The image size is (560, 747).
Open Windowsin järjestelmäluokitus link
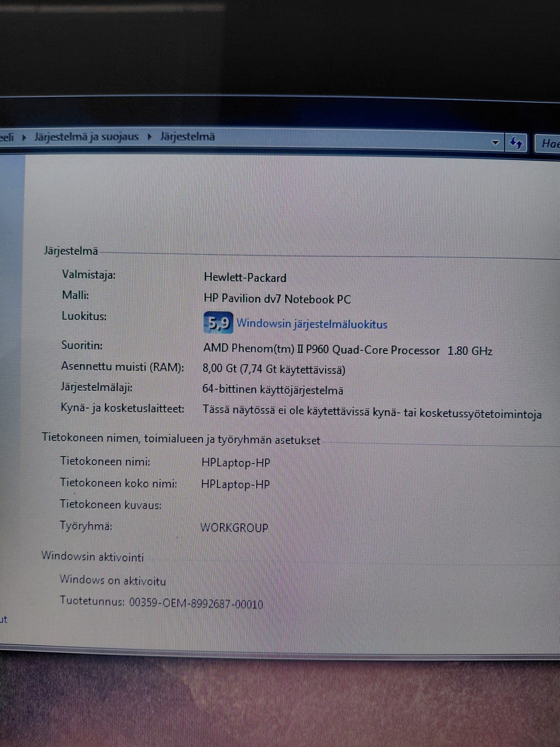(312, 324)
